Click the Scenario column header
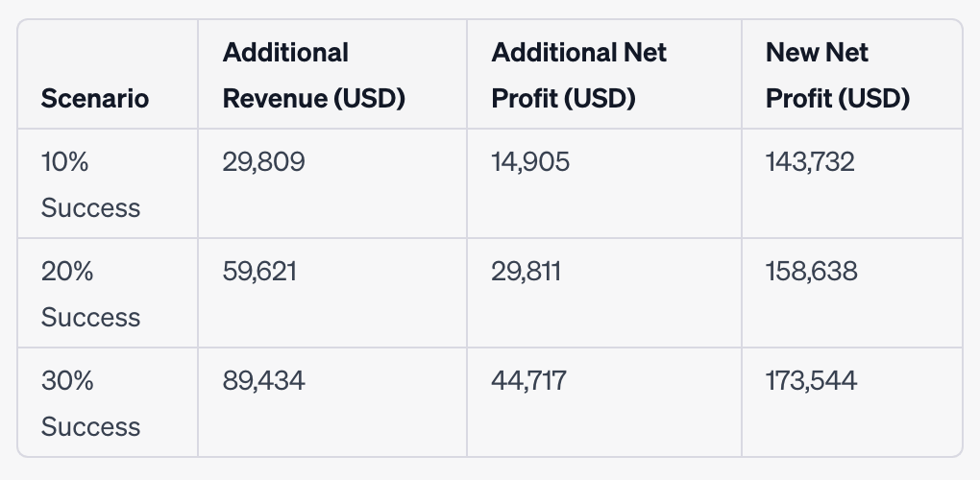 click(x=95, y=99)
